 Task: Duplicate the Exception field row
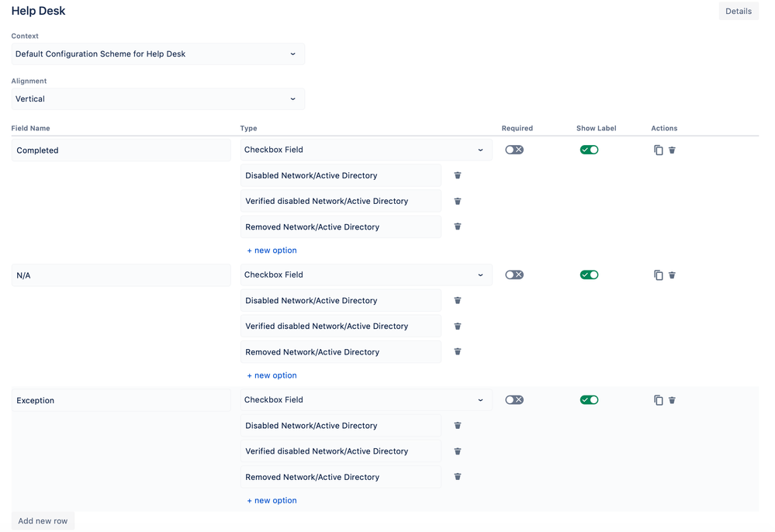click(658, 399)
